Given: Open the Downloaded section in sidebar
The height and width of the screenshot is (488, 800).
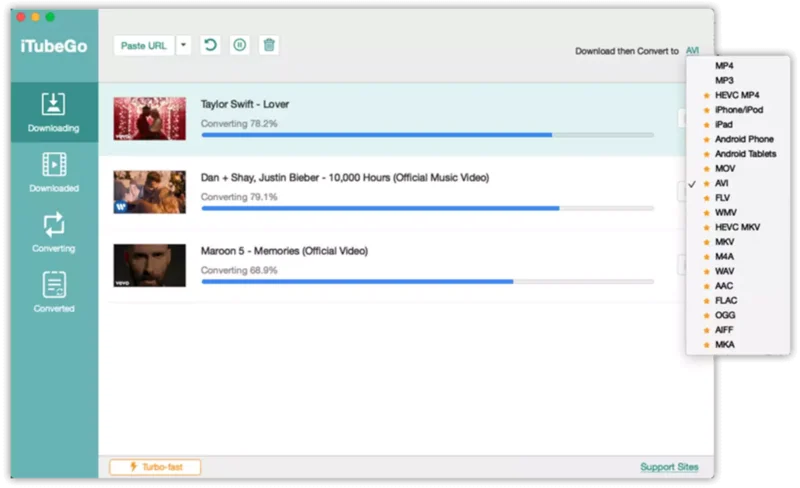Looking at the screenshot, I should click(x=54, y=173).
